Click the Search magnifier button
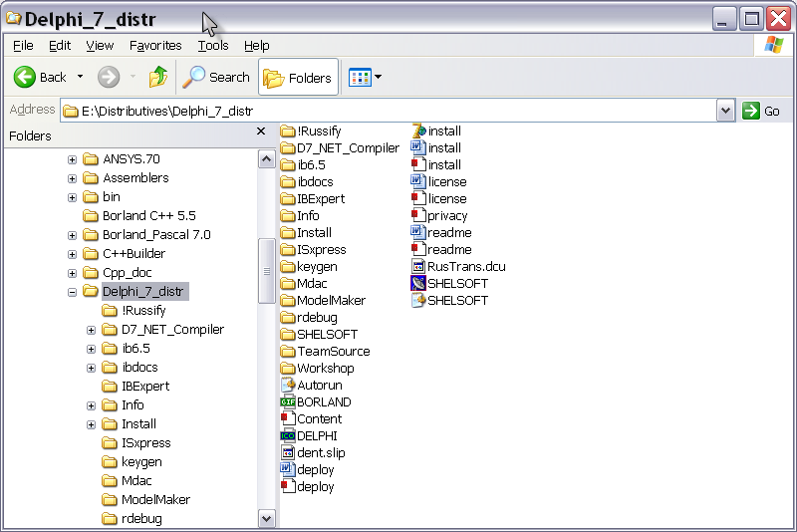Image resolution: width=797 pixels, height=532 pixels. click(216, 78)
